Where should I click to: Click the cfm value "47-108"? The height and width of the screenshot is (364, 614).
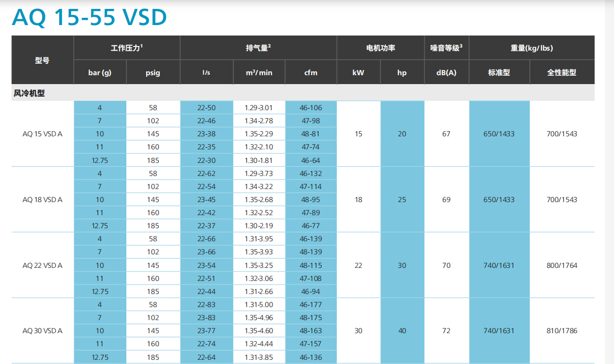point(311,278)
